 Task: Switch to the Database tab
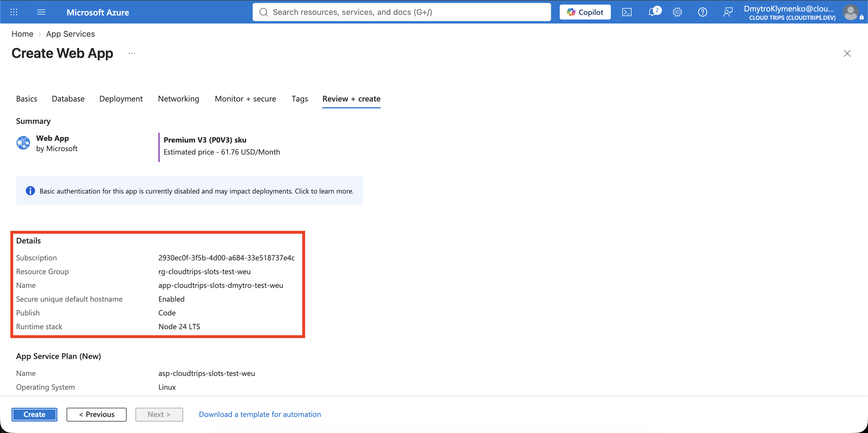68,99
